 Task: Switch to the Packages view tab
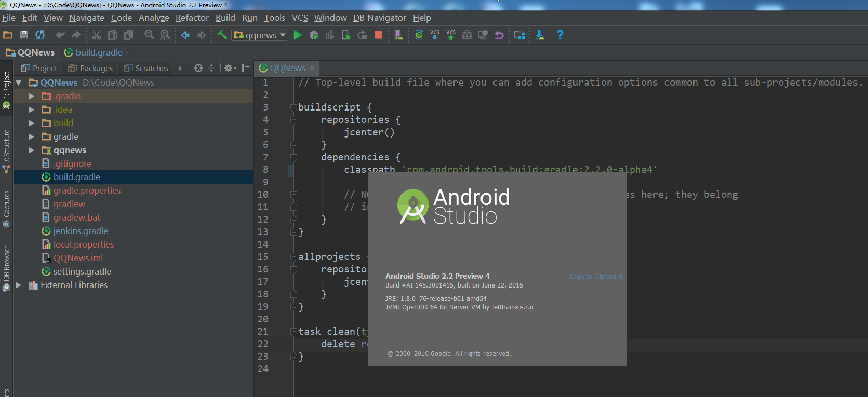coord(90,68)
